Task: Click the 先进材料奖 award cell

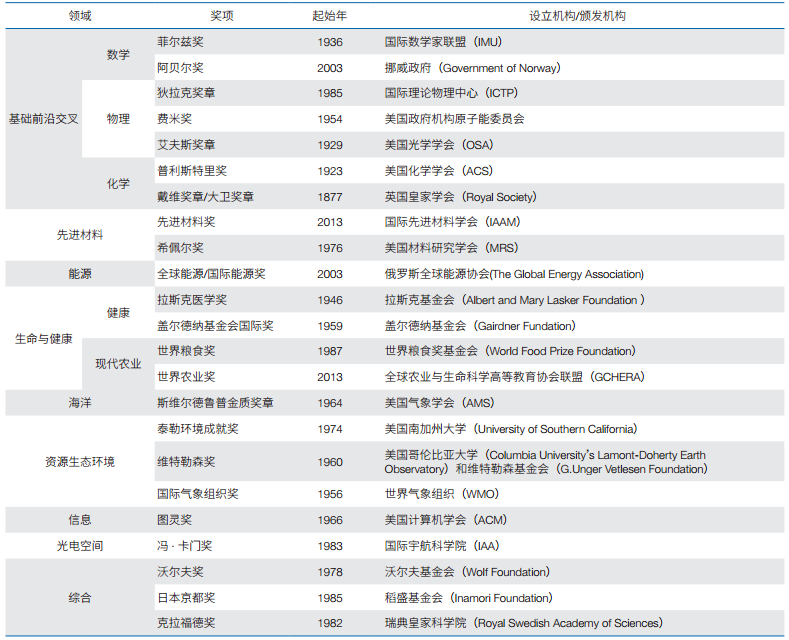Action: click(x=186, y=222)
